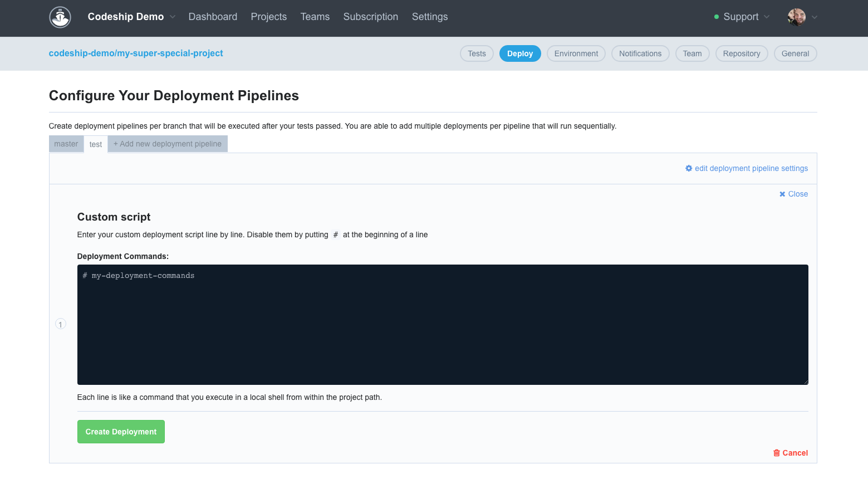Switch to the Tests tab

point(476,53)
